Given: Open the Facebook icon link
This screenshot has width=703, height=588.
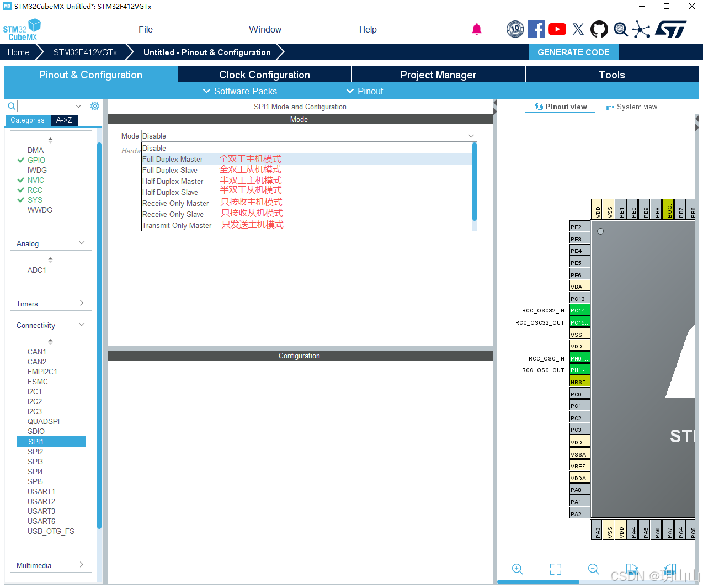Looking at the screenshot, I should 536,29.
